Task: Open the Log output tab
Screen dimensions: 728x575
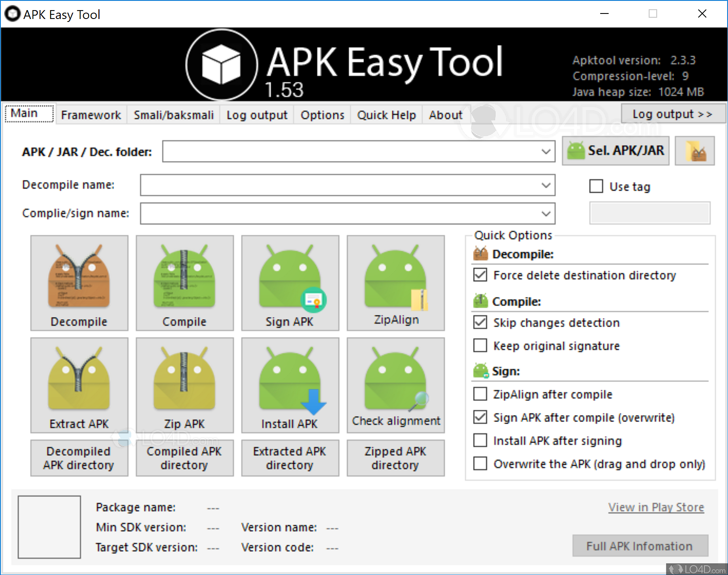Action: [257, 115]
